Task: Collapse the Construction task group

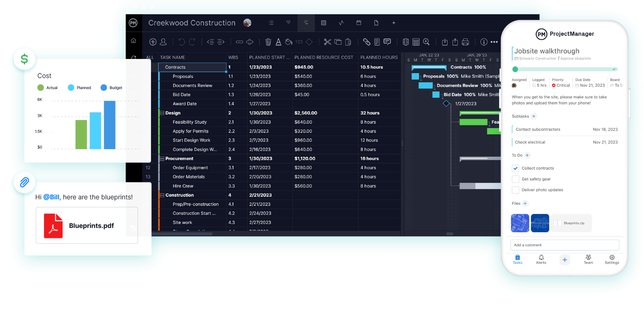Action: coord(162,195)
